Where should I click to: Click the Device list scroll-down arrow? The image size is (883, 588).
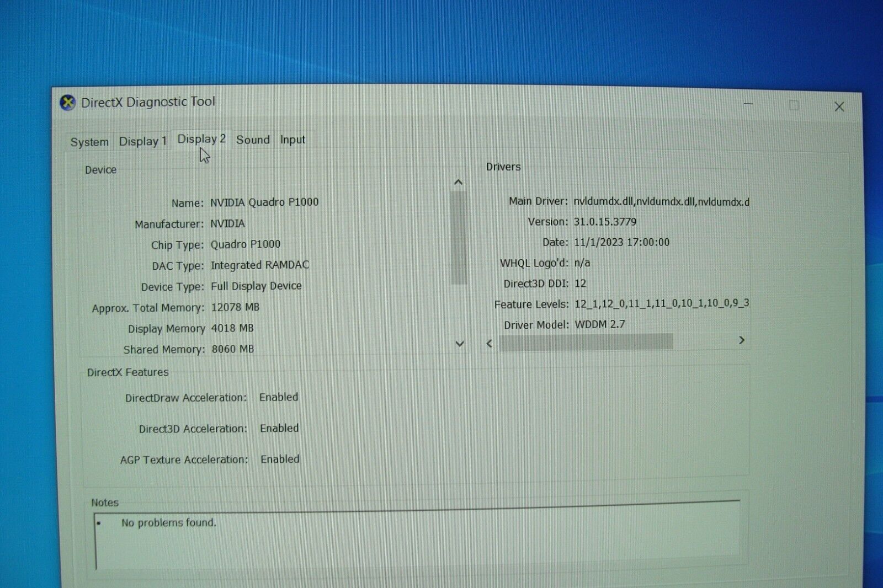(459, 344)
